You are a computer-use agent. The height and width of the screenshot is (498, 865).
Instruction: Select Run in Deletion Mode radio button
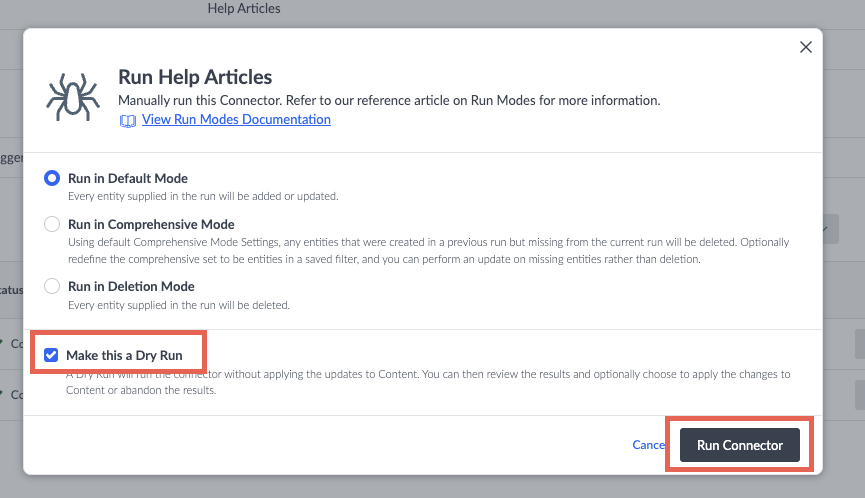click(52, 286)
